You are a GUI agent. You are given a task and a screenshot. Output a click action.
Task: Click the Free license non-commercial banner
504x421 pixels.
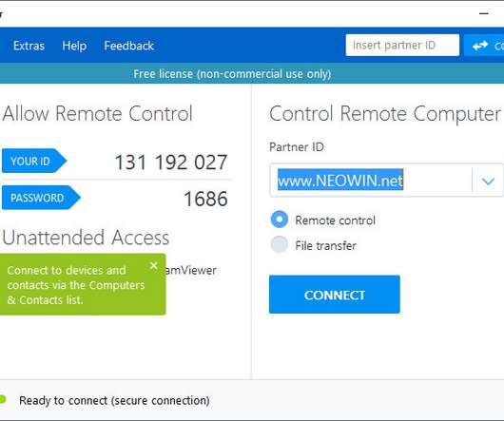[x=232, y=74]
